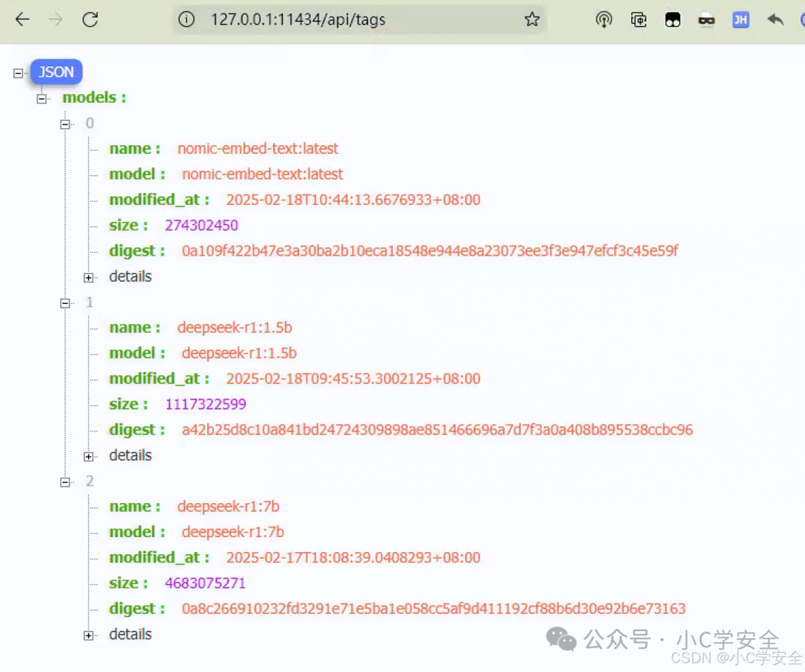This screenshot has width=805, height=672.
Task: Open the blue JH extension icon
Action: [x=740, y=19]
